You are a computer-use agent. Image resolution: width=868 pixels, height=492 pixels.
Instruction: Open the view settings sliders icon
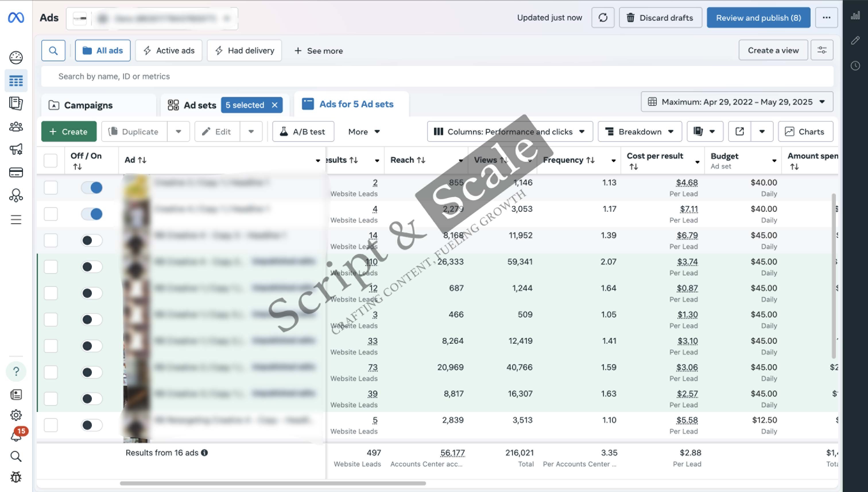822,50
